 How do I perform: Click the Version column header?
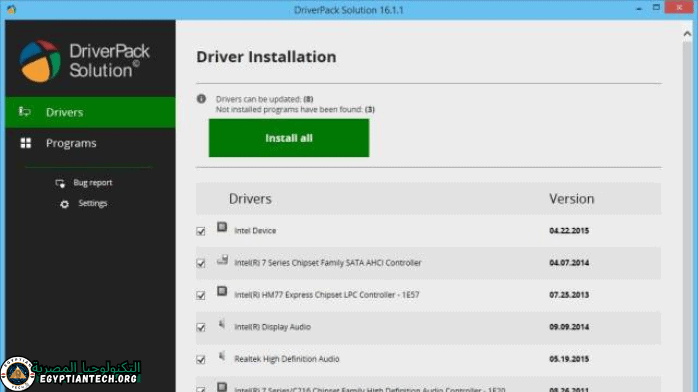click(572, 198)
